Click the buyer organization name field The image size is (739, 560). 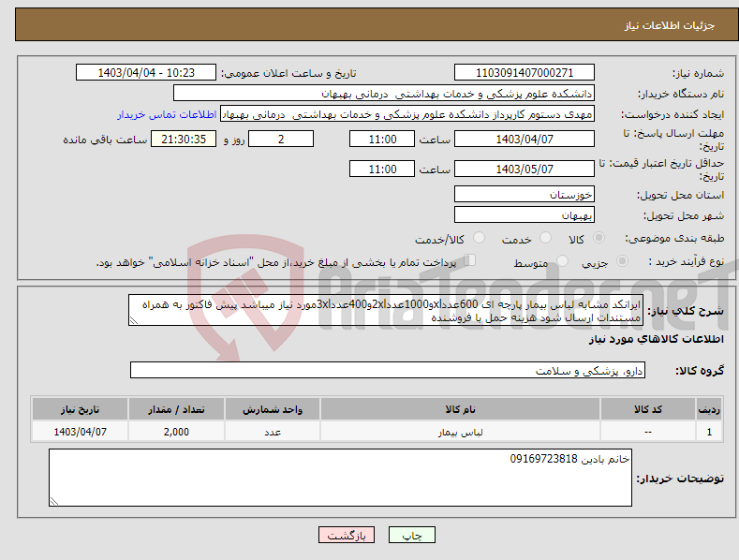pos(384,94)
